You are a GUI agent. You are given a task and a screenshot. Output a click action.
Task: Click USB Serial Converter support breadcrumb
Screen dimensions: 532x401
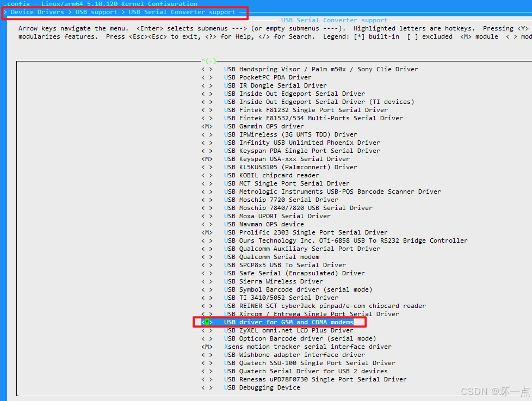point(182,12)
